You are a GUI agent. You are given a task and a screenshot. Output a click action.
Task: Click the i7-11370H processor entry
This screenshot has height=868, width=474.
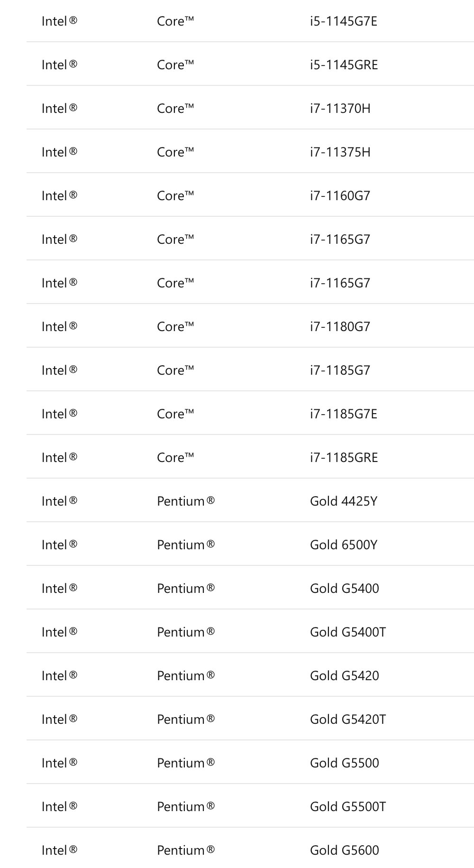340,109
